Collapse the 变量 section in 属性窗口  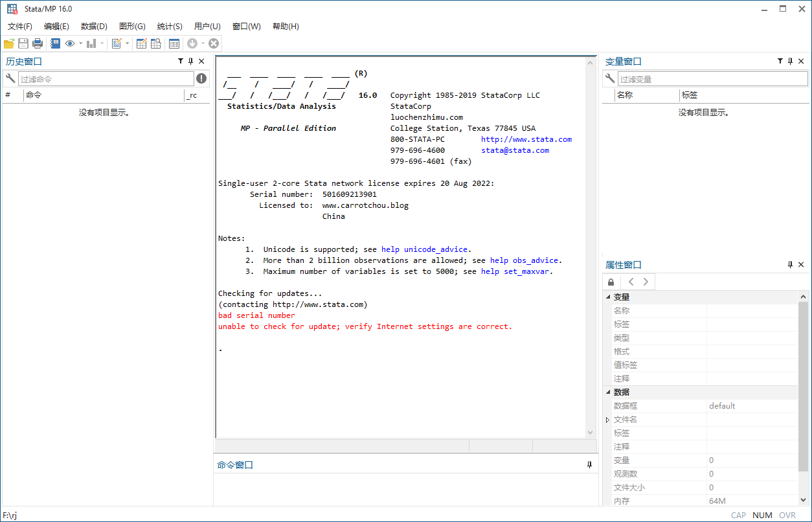coord(608,297)
